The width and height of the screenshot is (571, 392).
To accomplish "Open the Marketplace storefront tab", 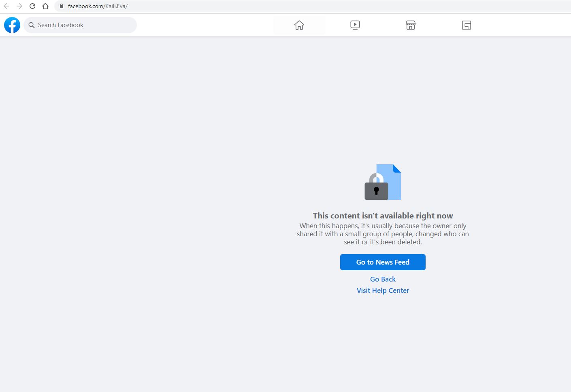I will [x=411, y=25].
